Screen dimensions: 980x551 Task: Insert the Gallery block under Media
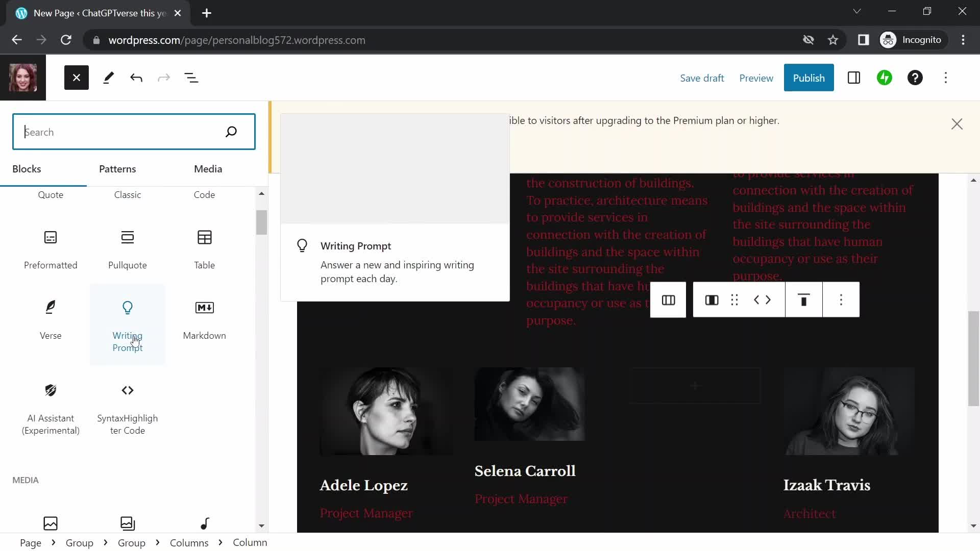click(x=128, y=523)
